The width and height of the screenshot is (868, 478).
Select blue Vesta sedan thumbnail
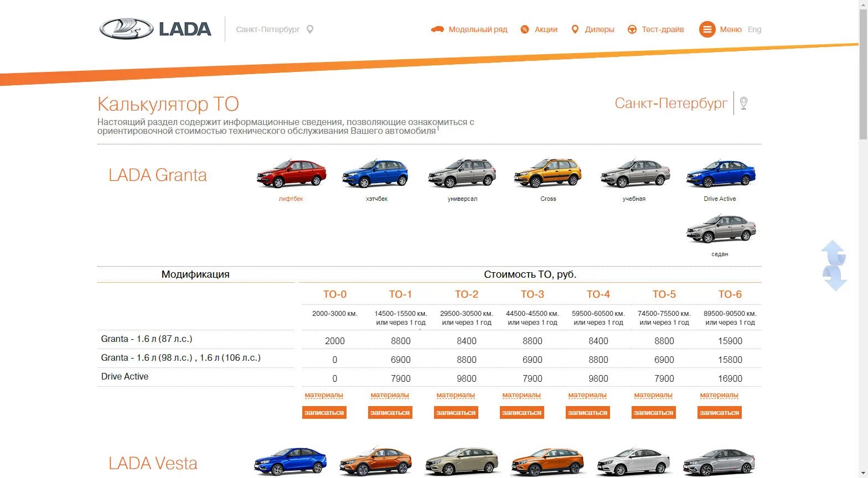pyautogui.click(x=290, y=461)
